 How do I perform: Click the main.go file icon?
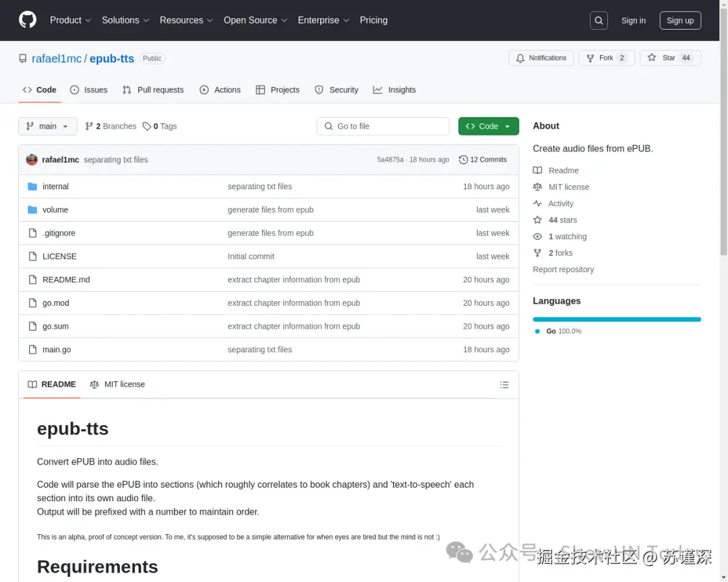32,350
